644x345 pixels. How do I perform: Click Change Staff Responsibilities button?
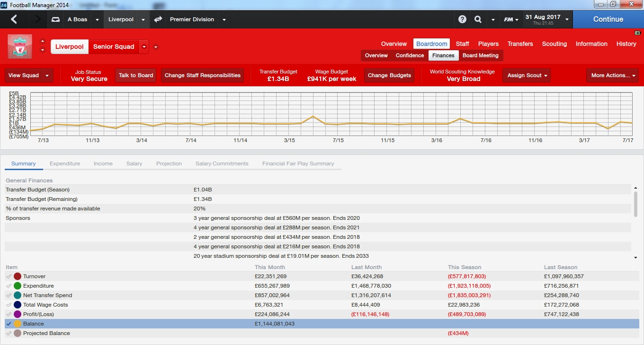203,75
